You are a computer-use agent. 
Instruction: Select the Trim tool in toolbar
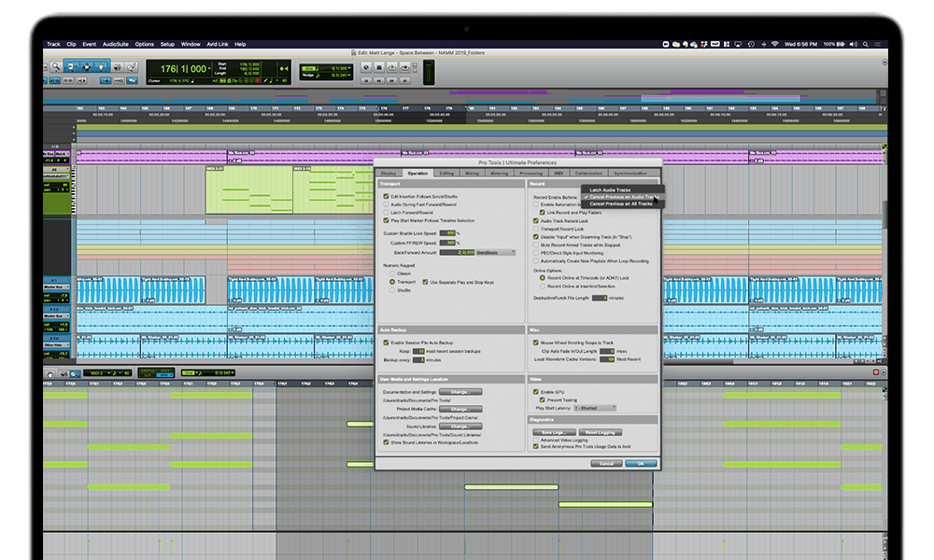coord(71,67)
